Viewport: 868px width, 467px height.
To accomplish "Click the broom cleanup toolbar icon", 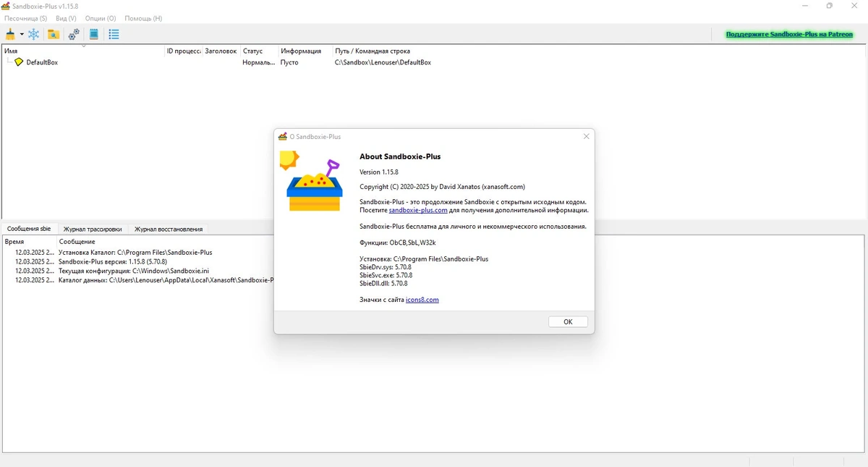I will pos(10,34).
